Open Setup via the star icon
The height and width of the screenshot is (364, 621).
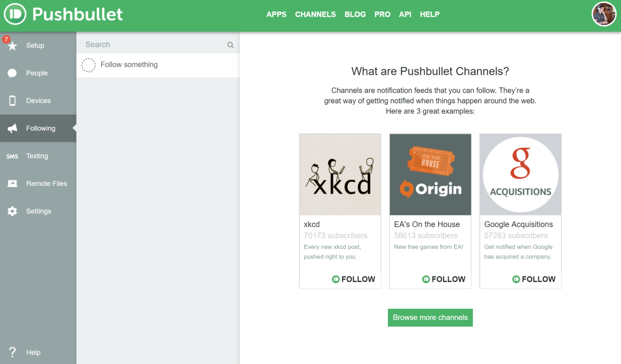[x=12, y=45]
